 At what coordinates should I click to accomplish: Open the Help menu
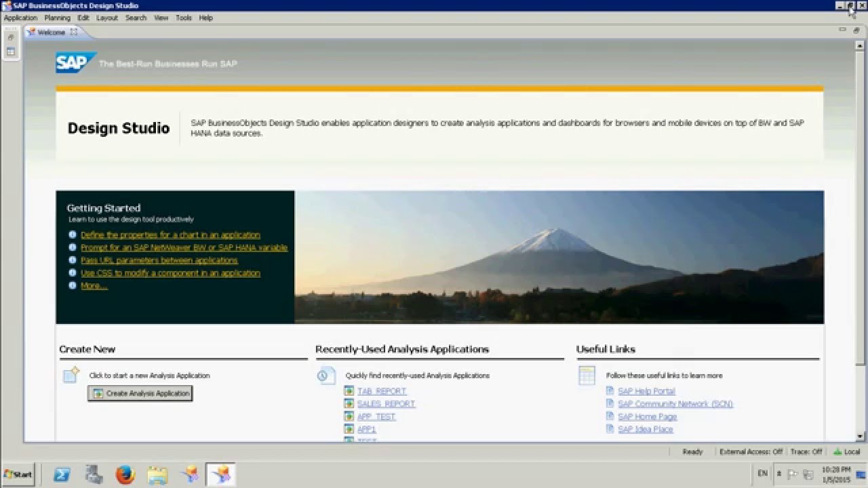(205, 18)
